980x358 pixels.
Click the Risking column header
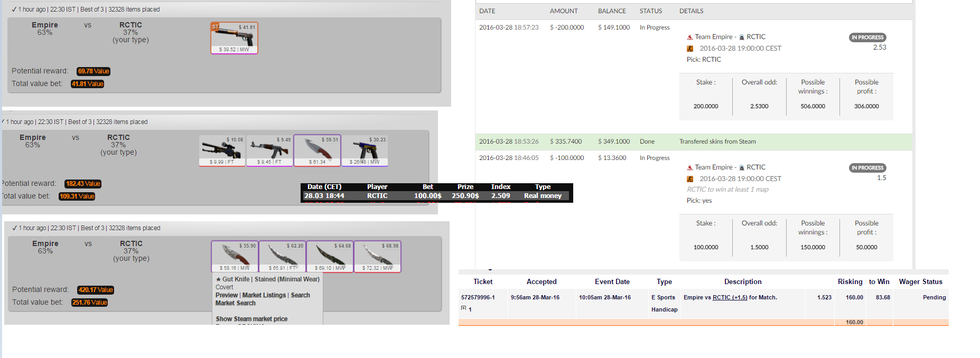[x=850, y=282]
